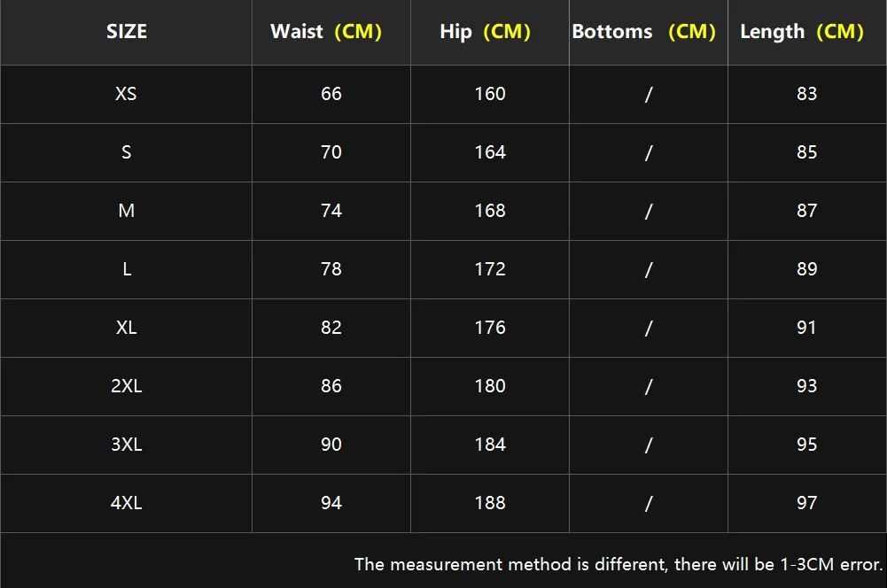
Task: Click waist value 70 for size S
Action: [331, 152]
